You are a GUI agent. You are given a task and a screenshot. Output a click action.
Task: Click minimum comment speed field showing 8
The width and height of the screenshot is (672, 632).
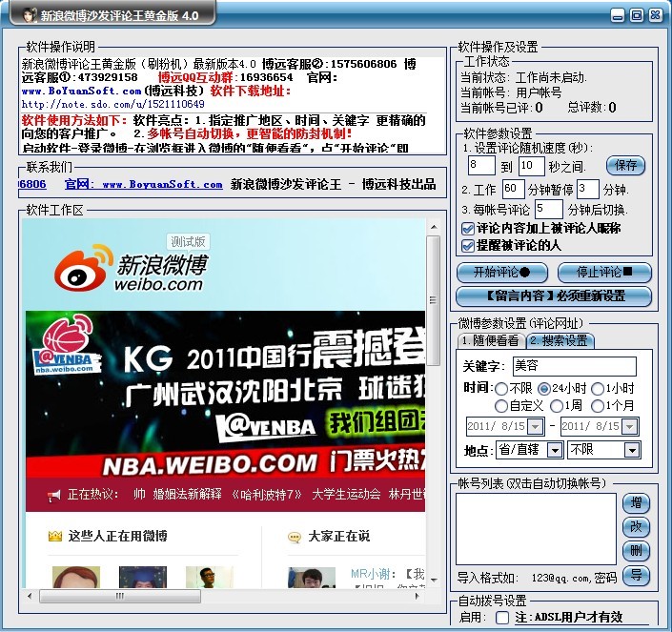click(x=481, y=166)
